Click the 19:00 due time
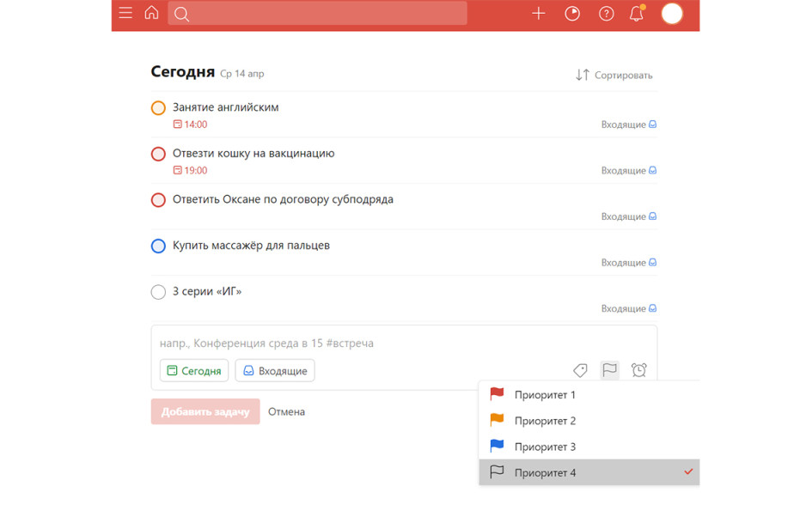This screenshot has height=529, width=812. (190, 170)
